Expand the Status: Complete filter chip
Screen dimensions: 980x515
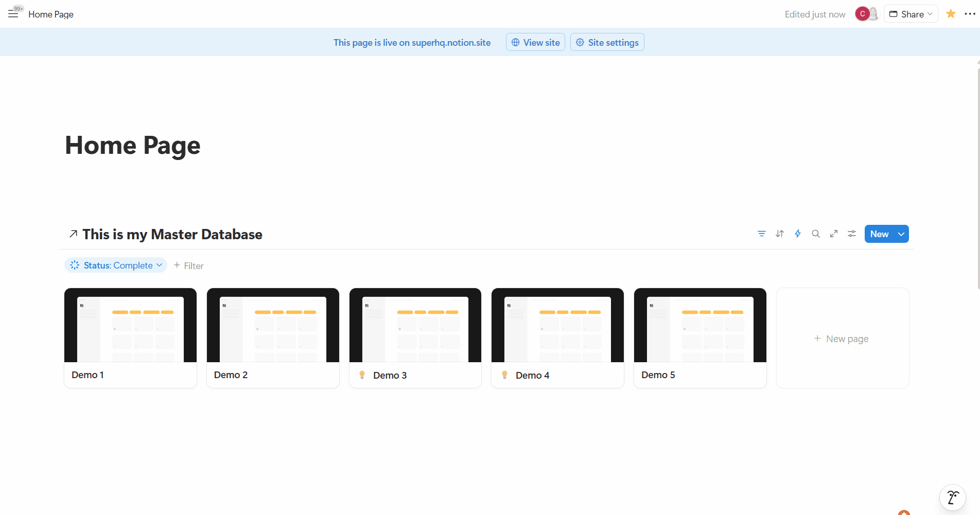[116, 265]
